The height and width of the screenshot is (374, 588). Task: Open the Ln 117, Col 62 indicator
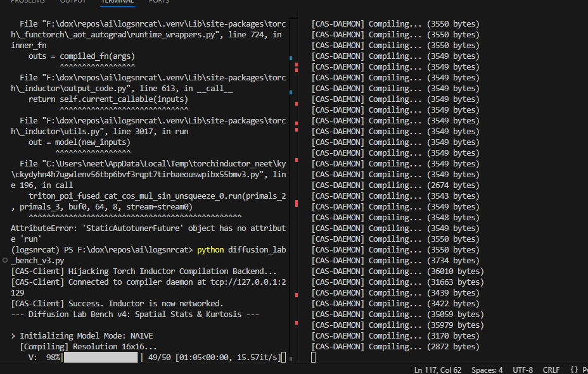tap(438, 370)
